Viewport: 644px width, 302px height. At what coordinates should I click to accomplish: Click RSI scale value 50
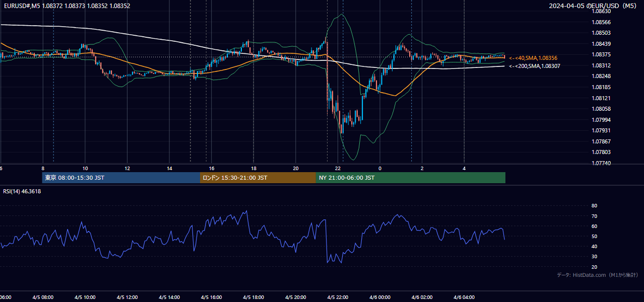[x=594, y=236]
